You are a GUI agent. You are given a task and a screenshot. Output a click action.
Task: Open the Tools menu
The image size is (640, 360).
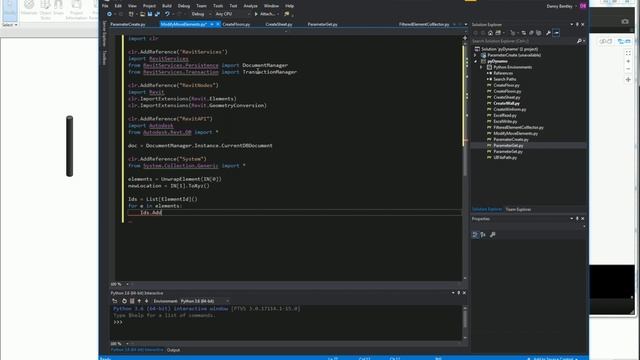218,6
